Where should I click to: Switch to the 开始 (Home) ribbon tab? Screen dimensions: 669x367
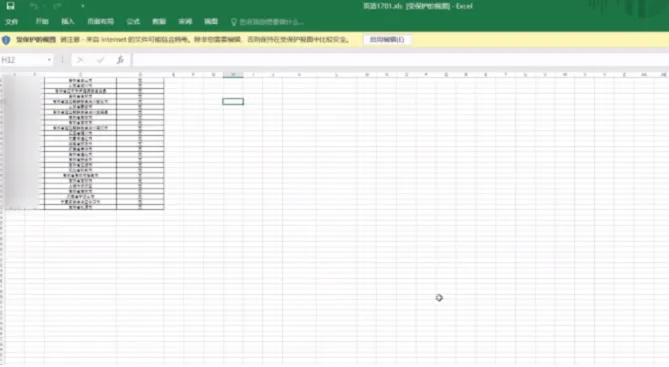tap(42, 21)
